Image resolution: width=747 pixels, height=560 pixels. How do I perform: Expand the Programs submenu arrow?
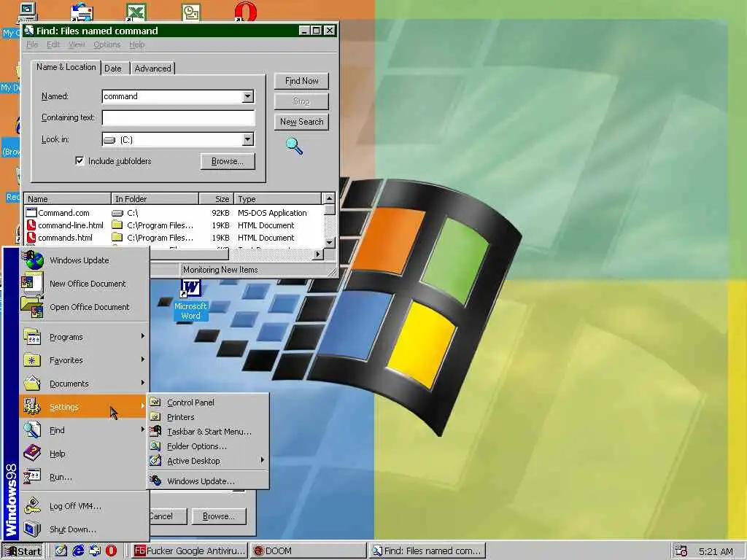tap(142, 336)
